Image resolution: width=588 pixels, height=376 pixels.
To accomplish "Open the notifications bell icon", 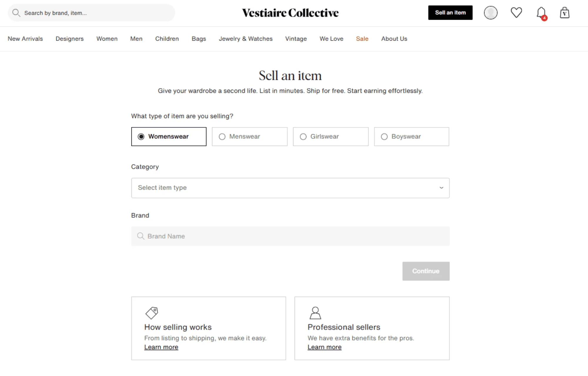I will 541,13.
